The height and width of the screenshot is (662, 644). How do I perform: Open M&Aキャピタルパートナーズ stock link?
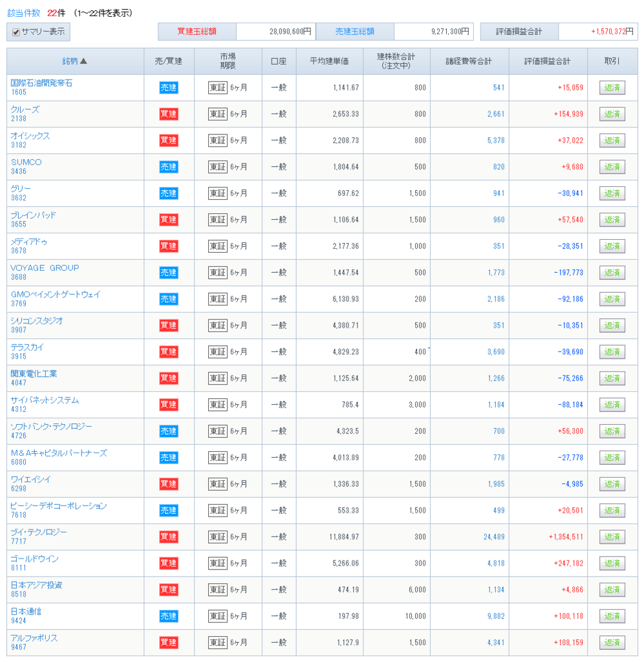59,453
